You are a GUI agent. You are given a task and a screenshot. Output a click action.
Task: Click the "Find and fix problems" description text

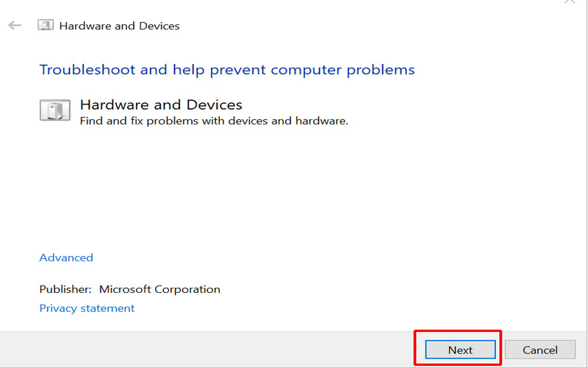click(213, 121)
